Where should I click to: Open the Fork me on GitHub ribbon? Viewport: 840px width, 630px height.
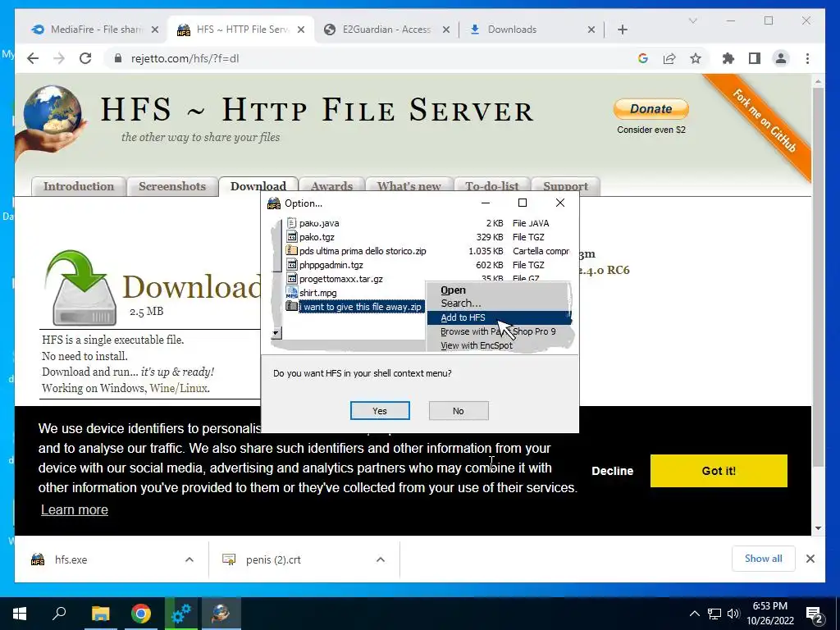[764, 121]
